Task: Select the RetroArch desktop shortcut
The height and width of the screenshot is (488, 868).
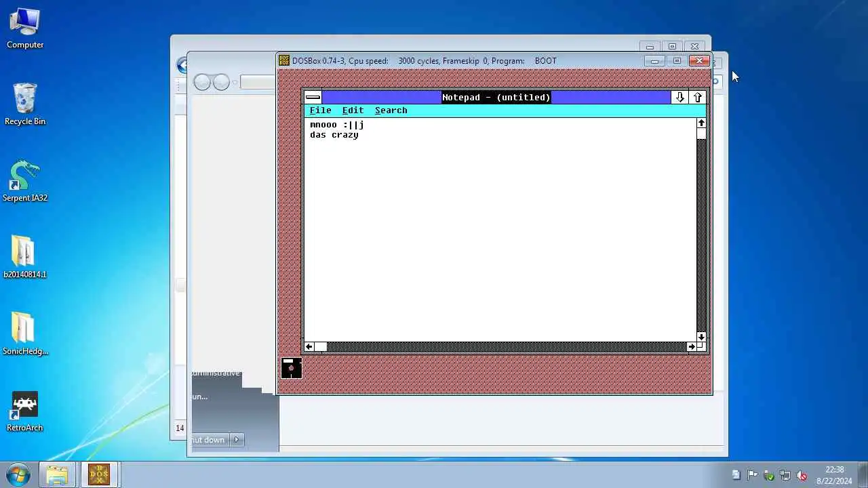Action: (25, 411)
